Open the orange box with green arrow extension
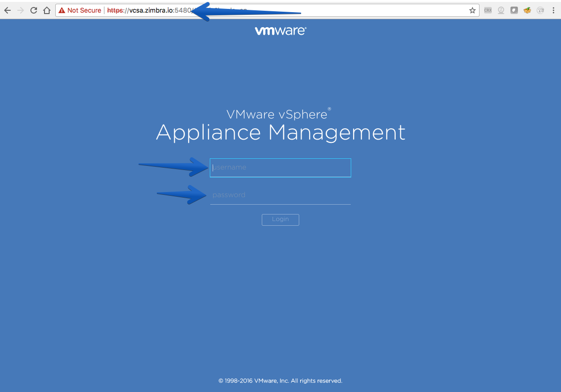Screen dimensions: 561x392 coord(527,10)
